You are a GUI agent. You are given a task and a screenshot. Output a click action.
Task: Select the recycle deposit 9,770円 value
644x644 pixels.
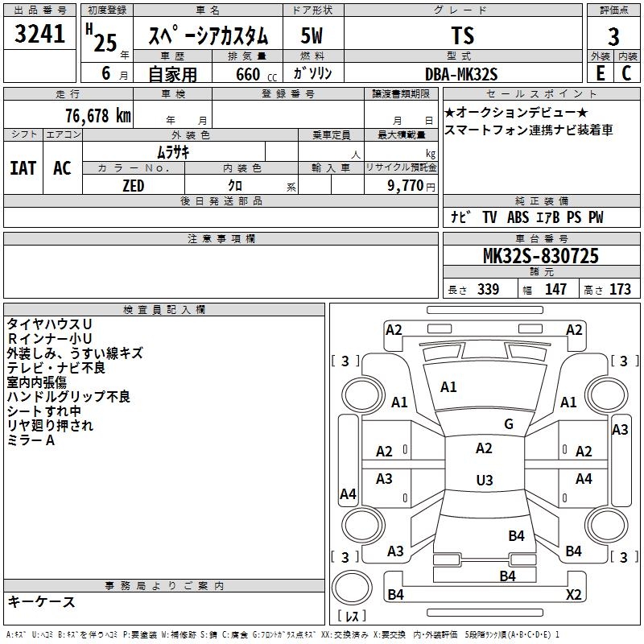[411, 186]
